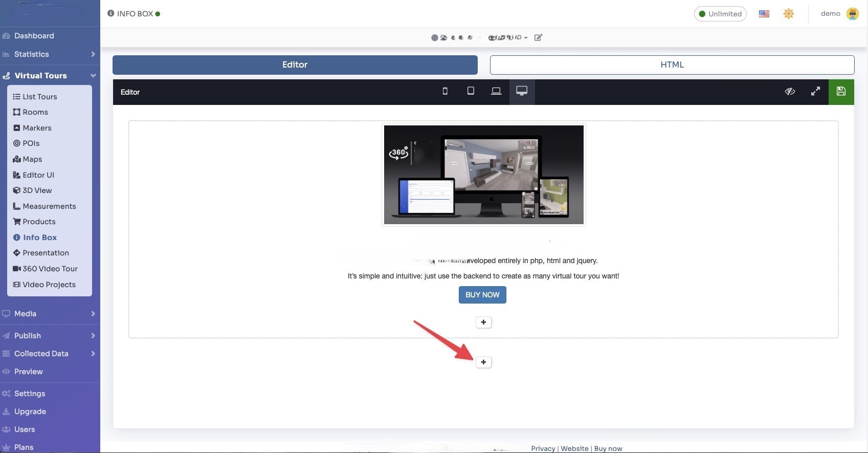The height and width of the screenshot is (453, 868).
Task: Click the edit pencil icon beside tour name
Action: coord(538,37)
